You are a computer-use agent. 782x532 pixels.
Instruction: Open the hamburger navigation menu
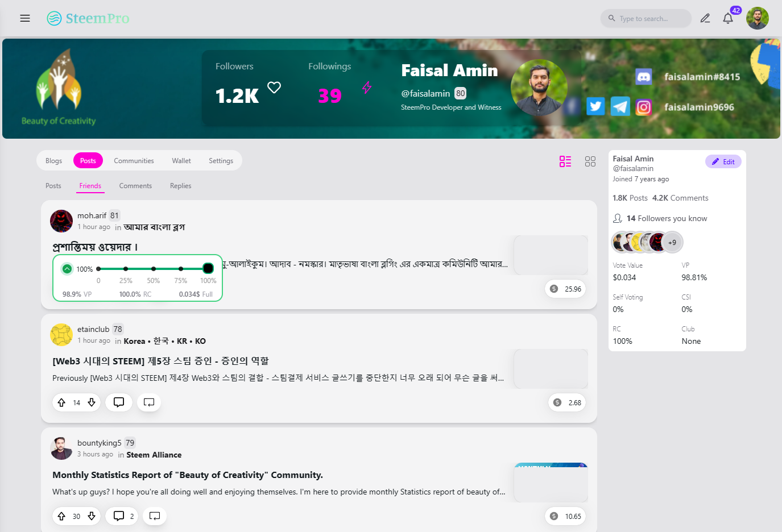(x=25, y=18)
